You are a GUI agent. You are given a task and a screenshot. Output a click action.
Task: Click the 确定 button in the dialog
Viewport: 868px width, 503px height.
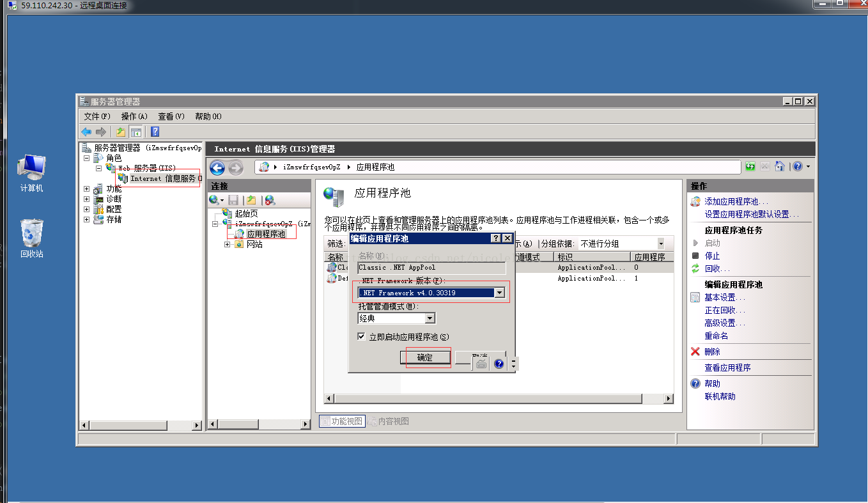[x=425, y=357]
